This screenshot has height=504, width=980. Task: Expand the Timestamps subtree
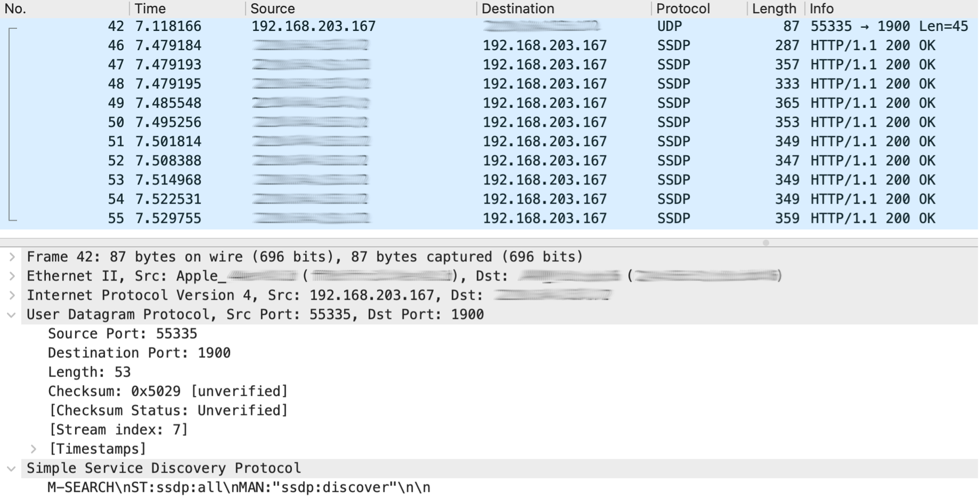tap(34, 449)
